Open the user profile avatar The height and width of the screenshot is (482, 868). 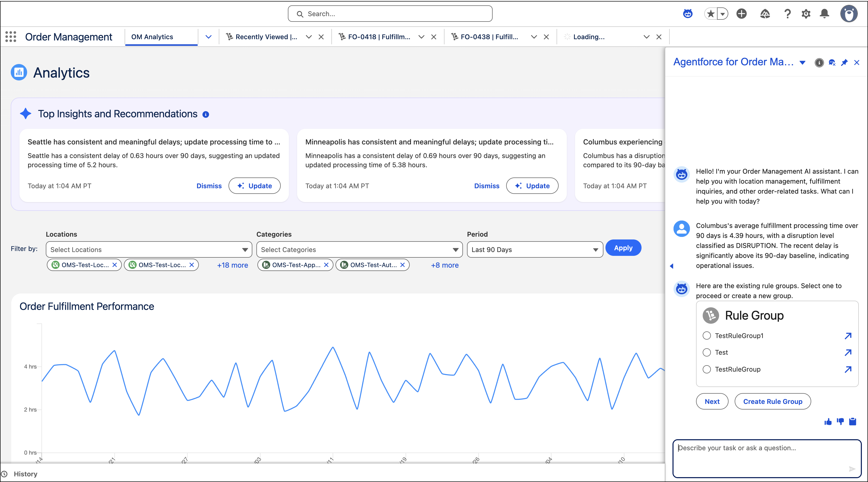[849, 14]
